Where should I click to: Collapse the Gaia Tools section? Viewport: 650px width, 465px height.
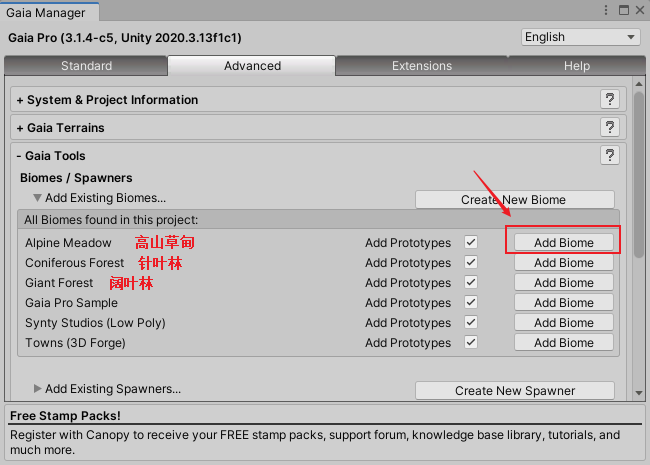(x=51, y=156)
